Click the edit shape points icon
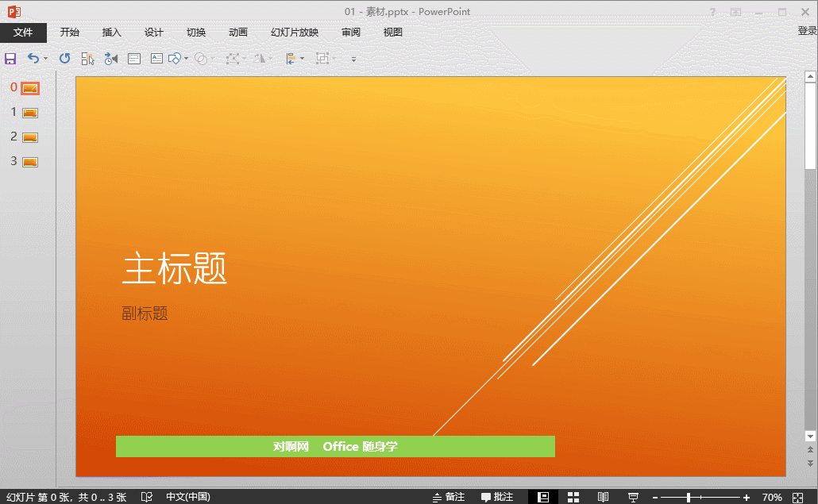Image resolution: width=818 pixels, height=504 pixels. 232,59
